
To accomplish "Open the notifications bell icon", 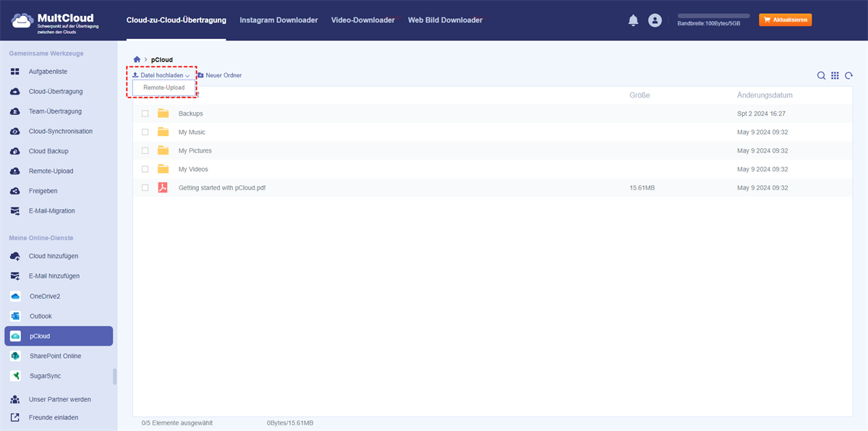I will pos(633,20).
